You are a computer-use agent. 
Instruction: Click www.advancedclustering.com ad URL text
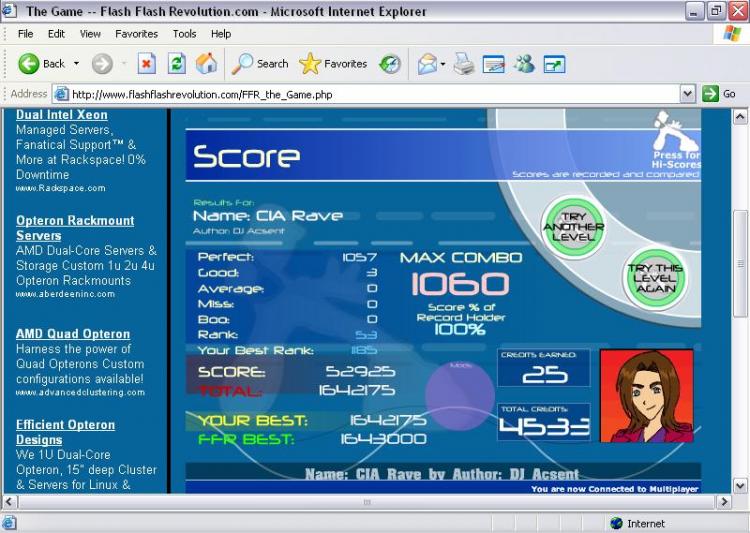click(80, 392)
